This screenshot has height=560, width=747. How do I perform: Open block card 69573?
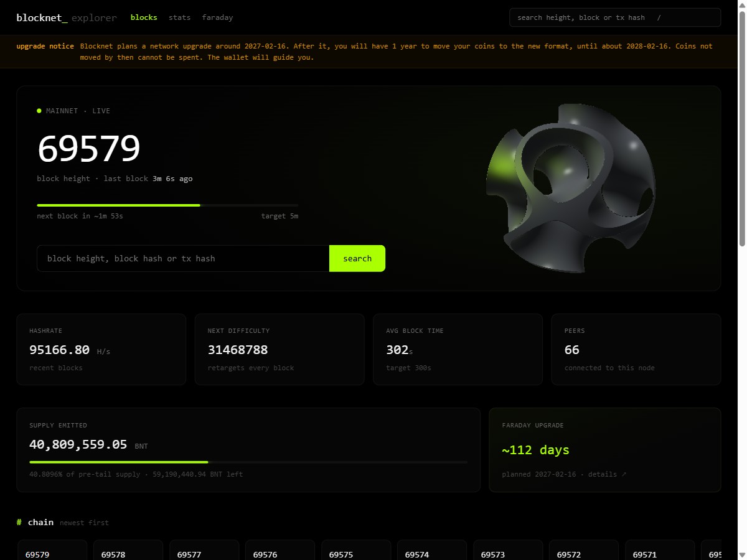[x=508, y=550]
